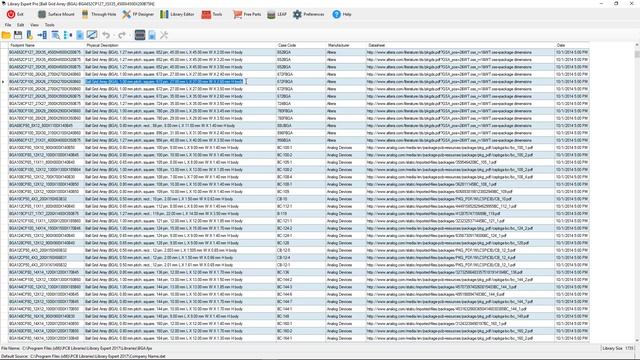Open Preferences gear settings
This screenshot has width=640, height=360.
coord(309,14)
